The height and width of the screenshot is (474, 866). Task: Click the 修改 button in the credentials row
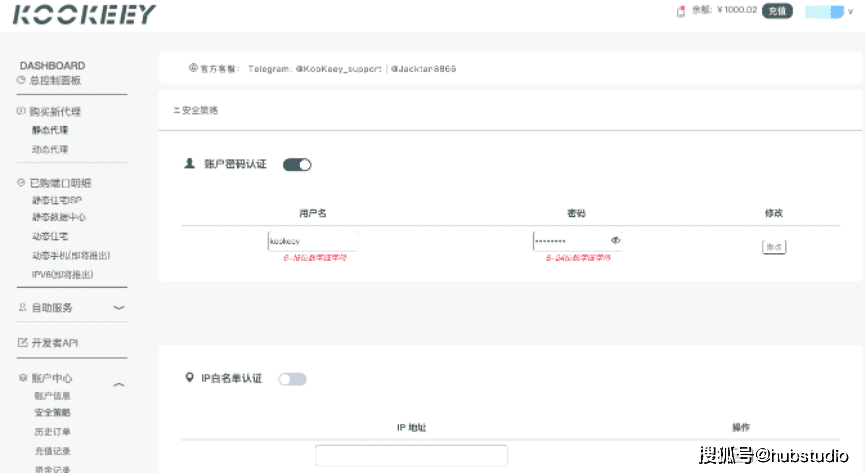click(773, 246)
